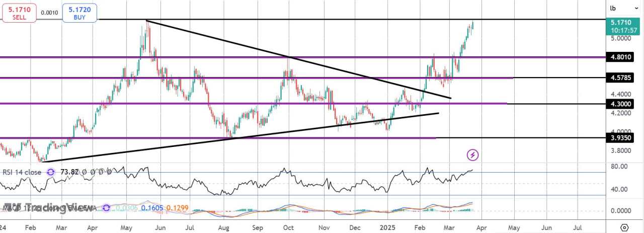Click the Apr 2025 time axis label
Screen dimensions: 644x233
(482, 227)
